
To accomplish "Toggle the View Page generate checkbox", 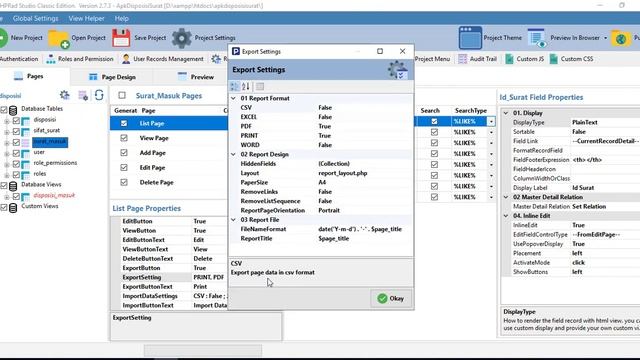I will click(124, 138).
